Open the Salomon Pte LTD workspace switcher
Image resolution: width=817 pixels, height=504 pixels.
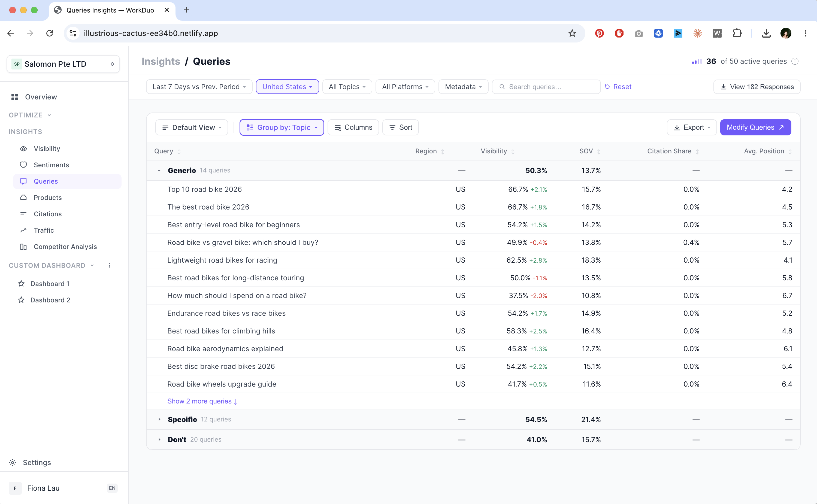pyautogui.click(x=63, y=64)
